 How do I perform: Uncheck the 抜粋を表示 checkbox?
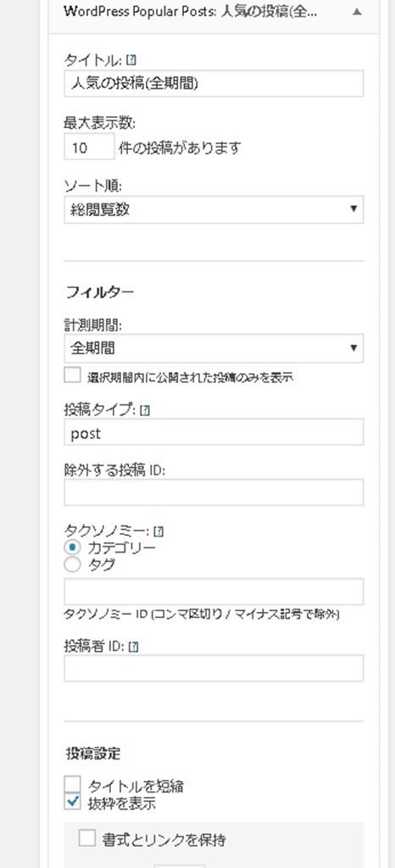coord(72,802)
